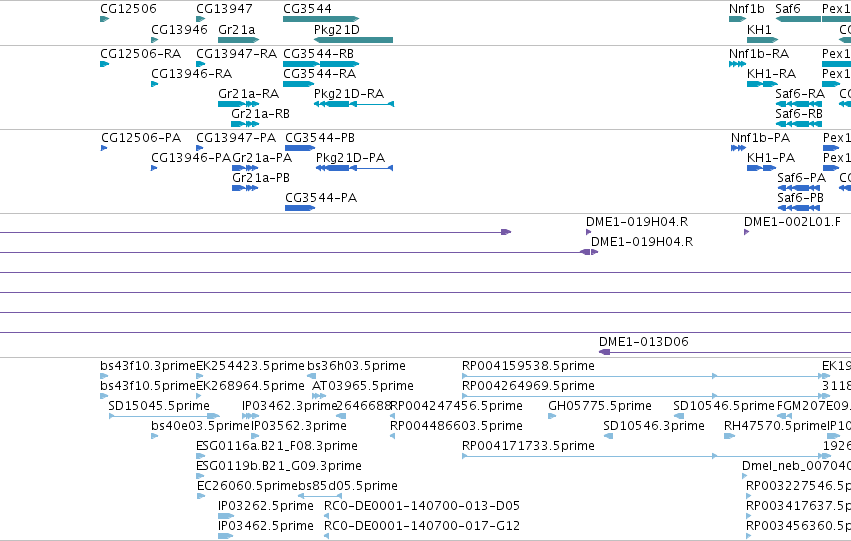Open the IP03462.3prime EST label
Image resolution: width=851 pixels, height=541 pixels.
coord(290,406)
